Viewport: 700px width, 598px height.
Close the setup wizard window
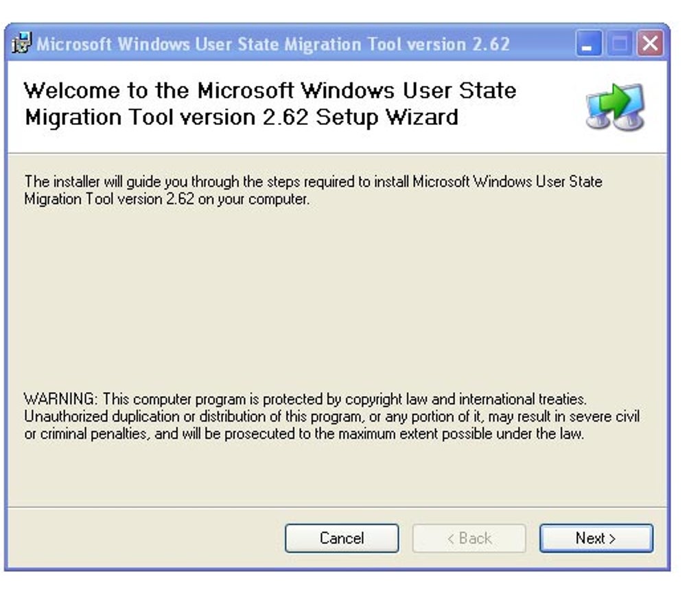649,45
